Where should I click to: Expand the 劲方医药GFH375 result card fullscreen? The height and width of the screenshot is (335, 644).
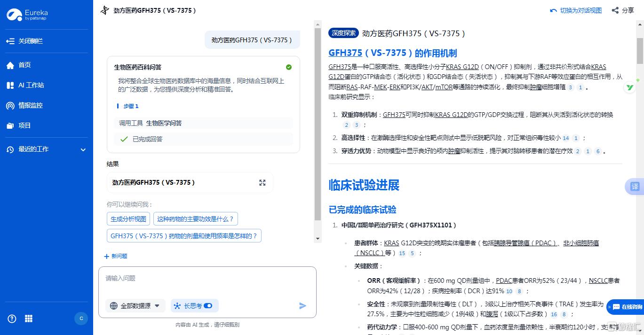pos(262,182)
